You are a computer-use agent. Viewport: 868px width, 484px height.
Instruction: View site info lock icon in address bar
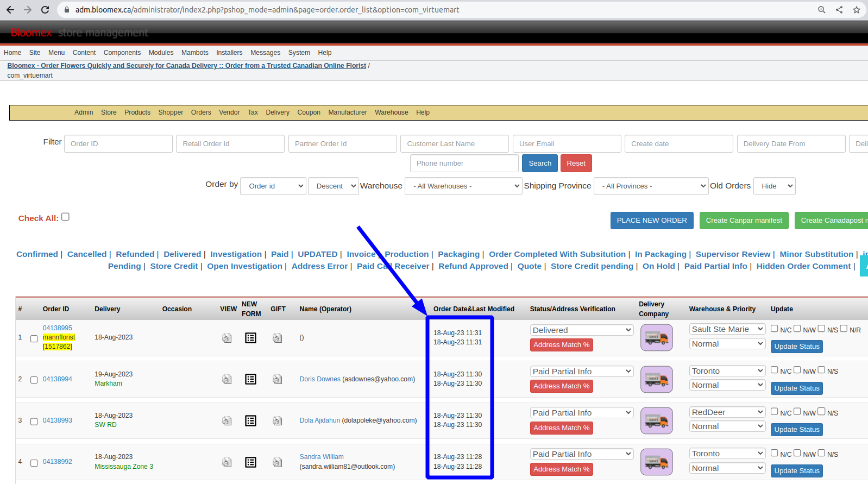pyautogui.click(x=67, y=10)
